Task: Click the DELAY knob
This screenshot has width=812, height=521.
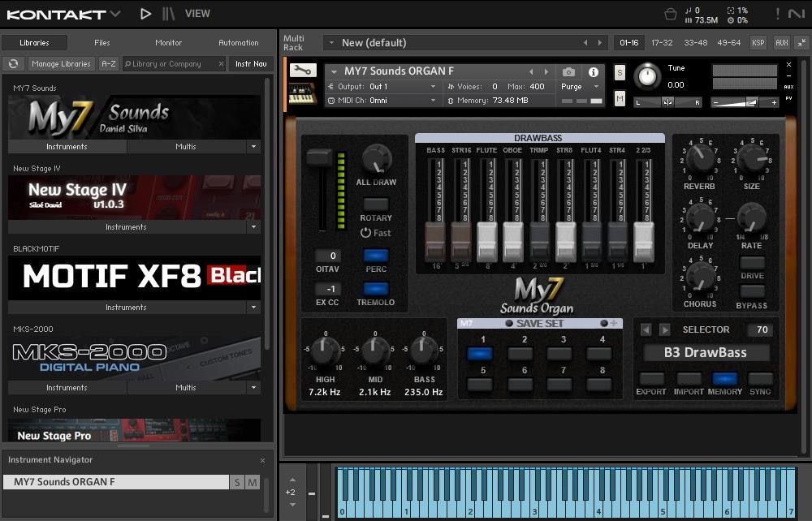Action: (x=700, y=217)
